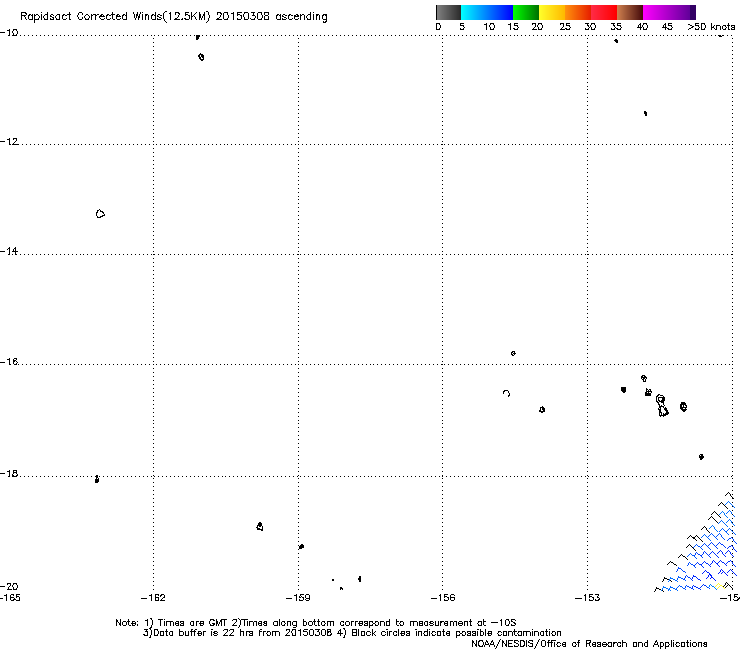
Task: Click 'Black circles indicate possible contamination' note
Action: coord(456,633)
